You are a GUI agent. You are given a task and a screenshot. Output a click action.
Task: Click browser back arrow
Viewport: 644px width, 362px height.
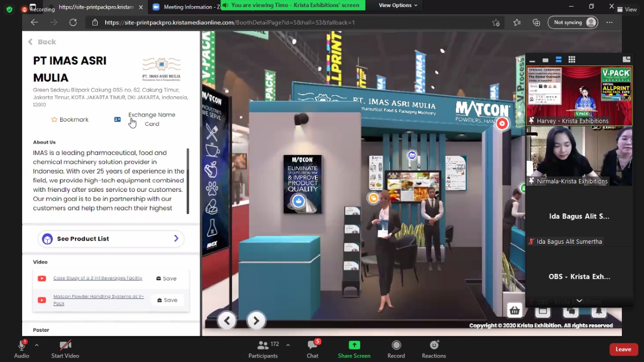click(x=34, y=22)
